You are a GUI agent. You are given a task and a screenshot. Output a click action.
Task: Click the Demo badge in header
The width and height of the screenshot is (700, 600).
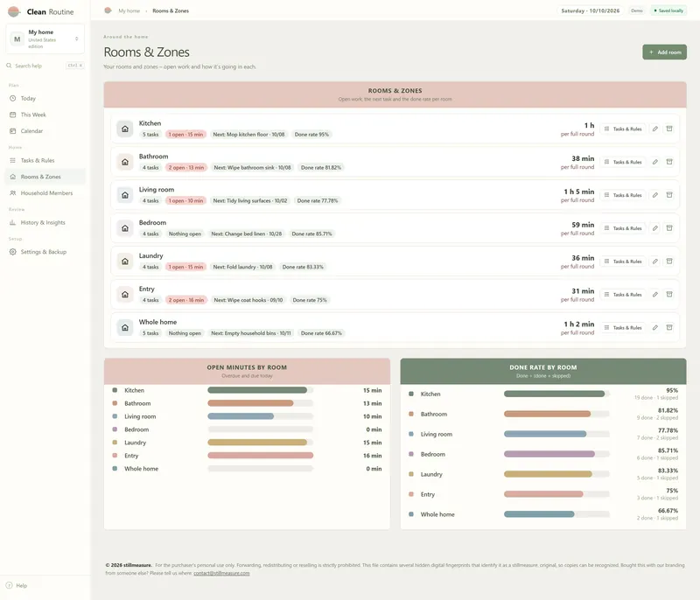[637, 10]
